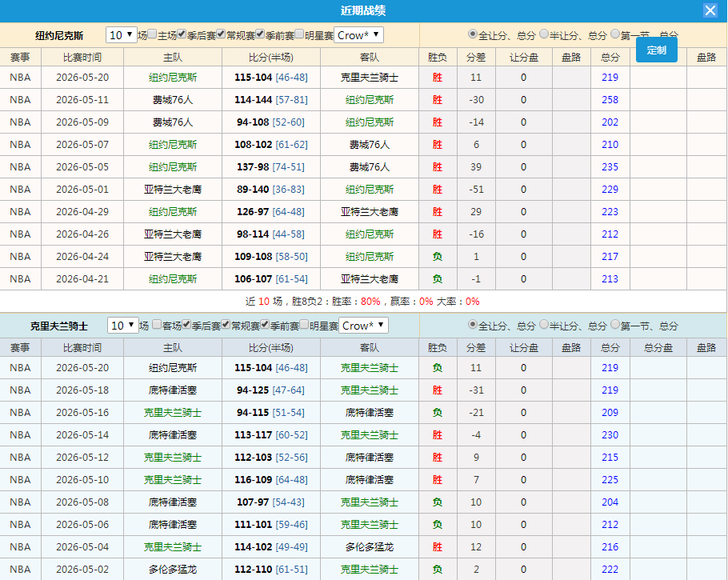728x580 pixels.
Task: Click away team 亚特兰大老鹰 on 2026-04-21
Action: 369,279
